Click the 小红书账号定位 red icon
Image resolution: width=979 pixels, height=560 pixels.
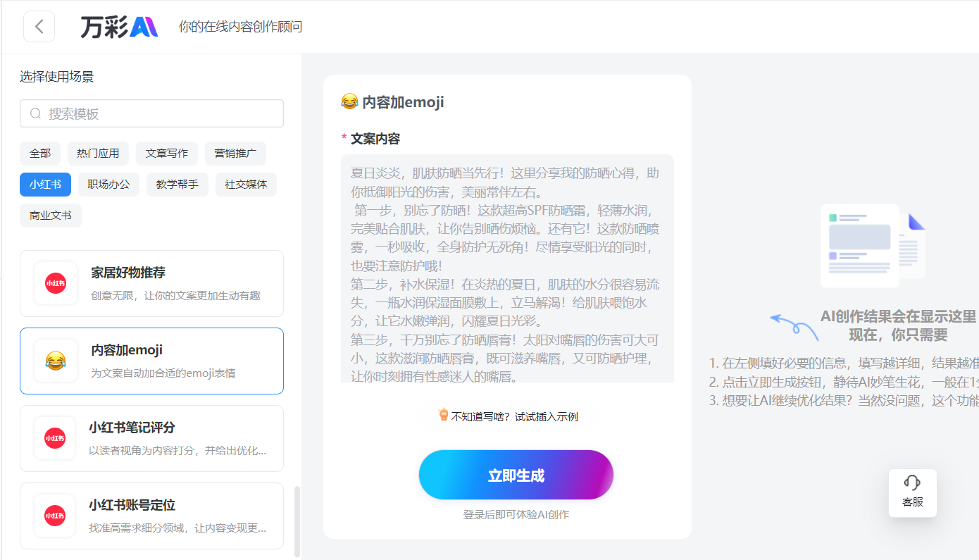(x=55, y=516)
